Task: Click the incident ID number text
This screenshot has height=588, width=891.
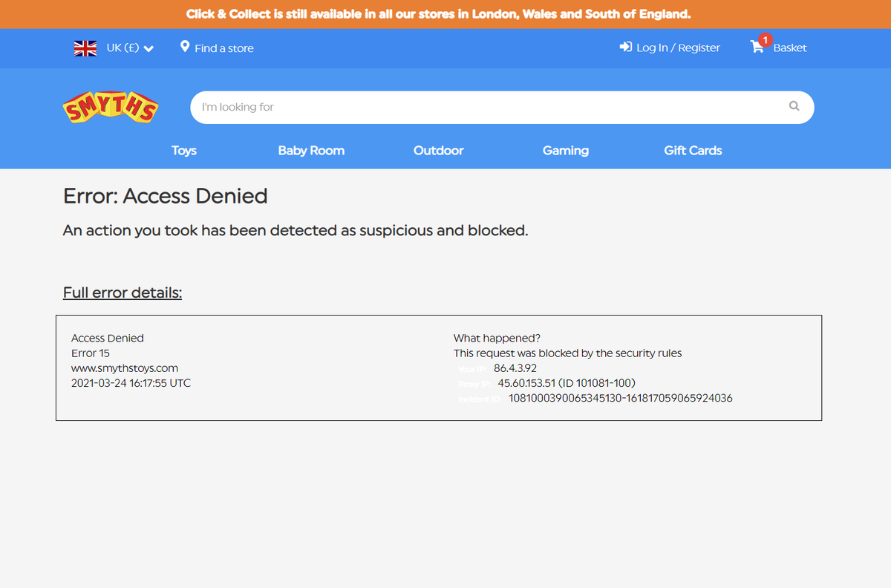Action: coord(621,398)
